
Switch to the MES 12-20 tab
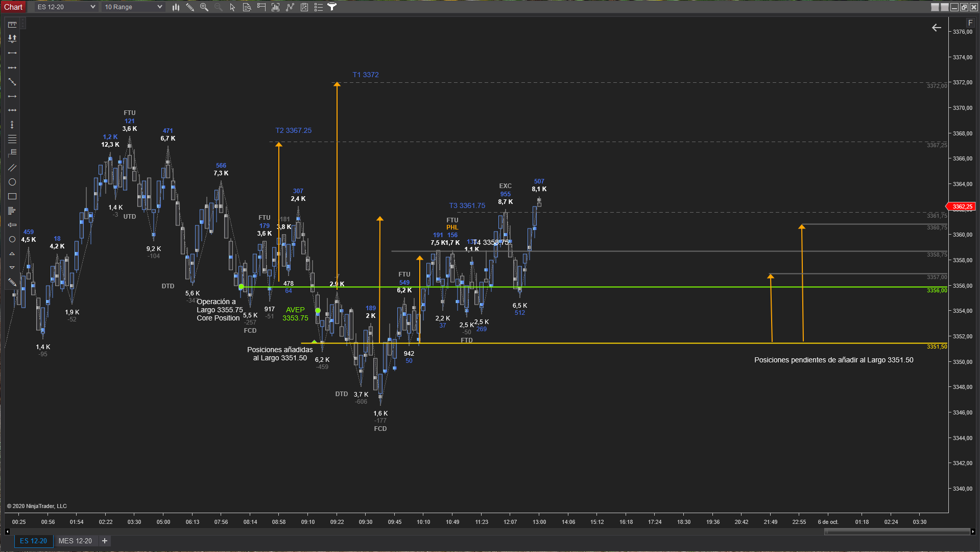75,541
